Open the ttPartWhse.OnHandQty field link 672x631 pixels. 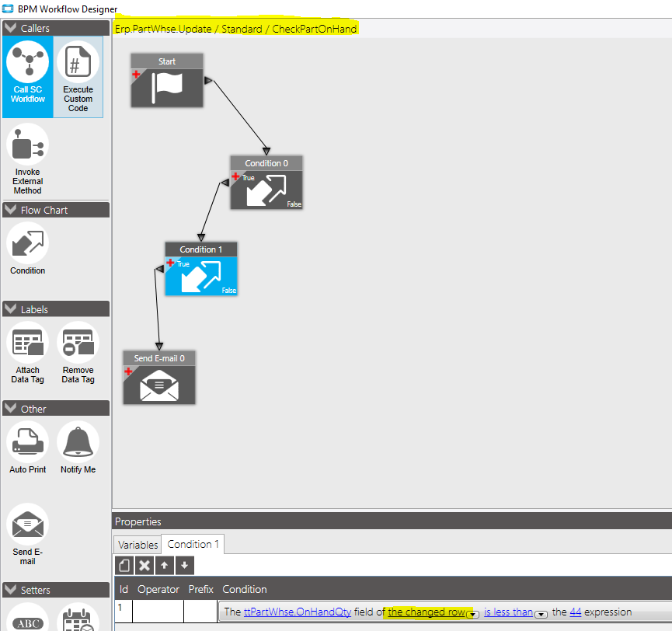[298, 612]
